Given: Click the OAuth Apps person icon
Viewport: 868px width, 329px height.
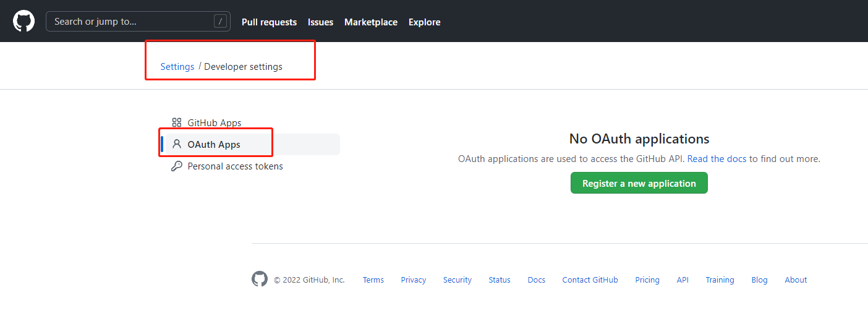Looking at the screenshot, I should tap(177, 144).
